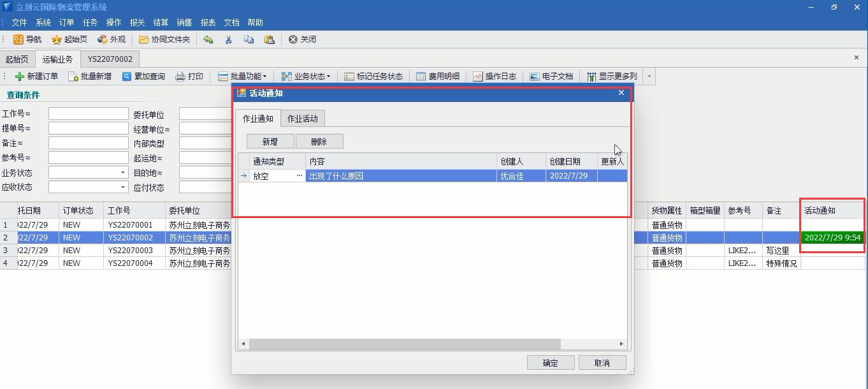This screenshot has height=389, width=868.
Task: Click 新建订单 green plus icon
Action: click(x=20, y=77)
